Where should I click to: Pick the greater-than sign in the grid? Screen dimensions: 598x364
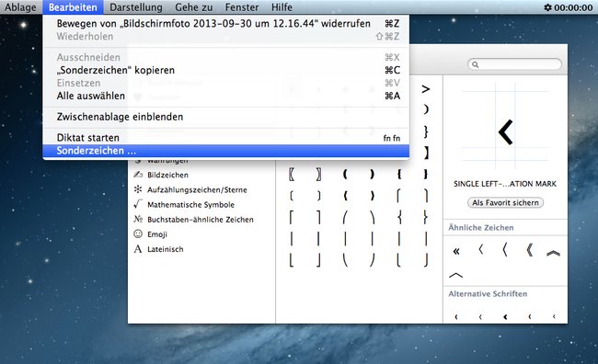tap(426, 89)
